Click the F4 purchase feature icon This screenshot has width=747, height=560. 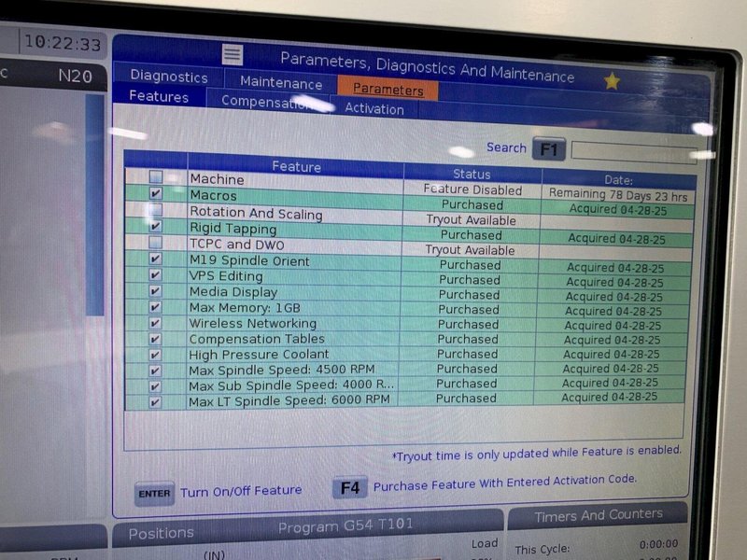pos(349,487)
